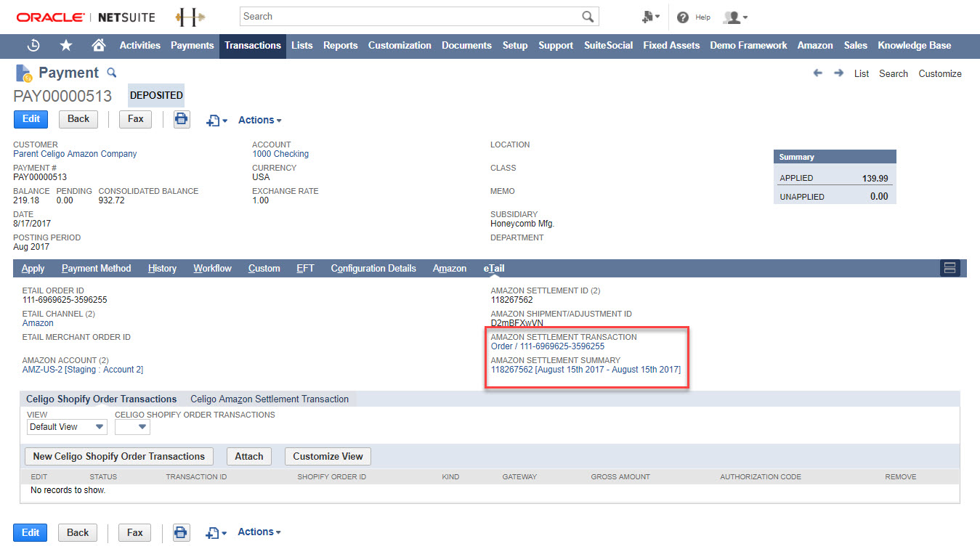This screenshot has height=557, width=980.
Task: Open the Amazon menu in navigation bar
Action: 815,46
